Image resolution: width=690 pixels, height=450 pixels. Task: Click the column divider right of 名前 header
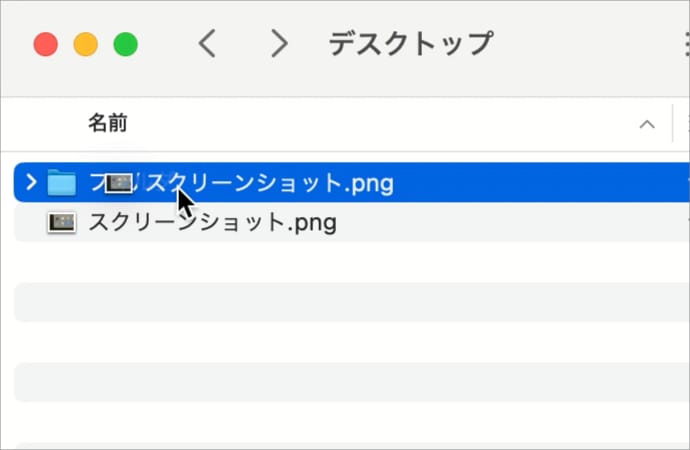[x=673, y=124]
